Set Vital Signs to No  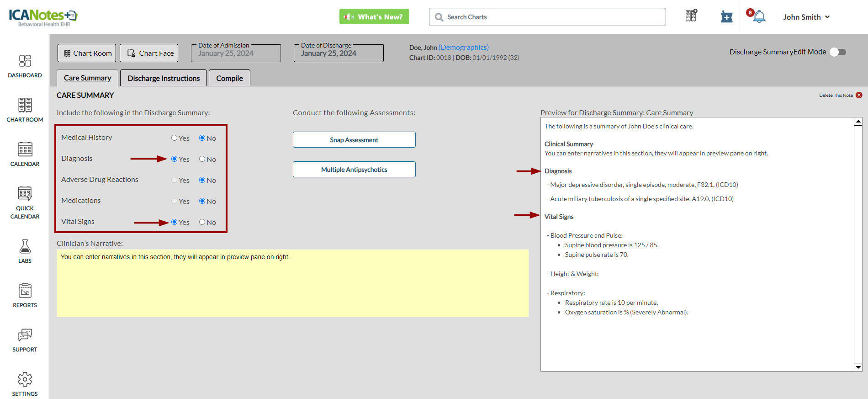[202, 222]
